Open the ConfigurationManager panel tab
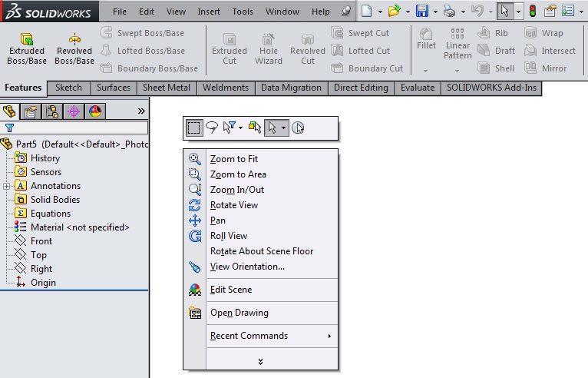Image resolution: width=588 pixels, height=378 pixels. [52, 111]
